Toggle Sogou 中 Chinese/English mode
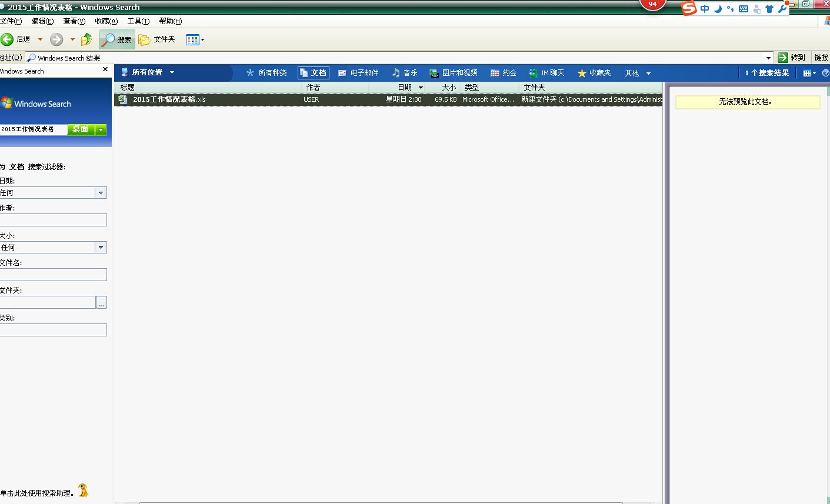Image resolution: width=830 pixels, height=504 pixels. 705,9
